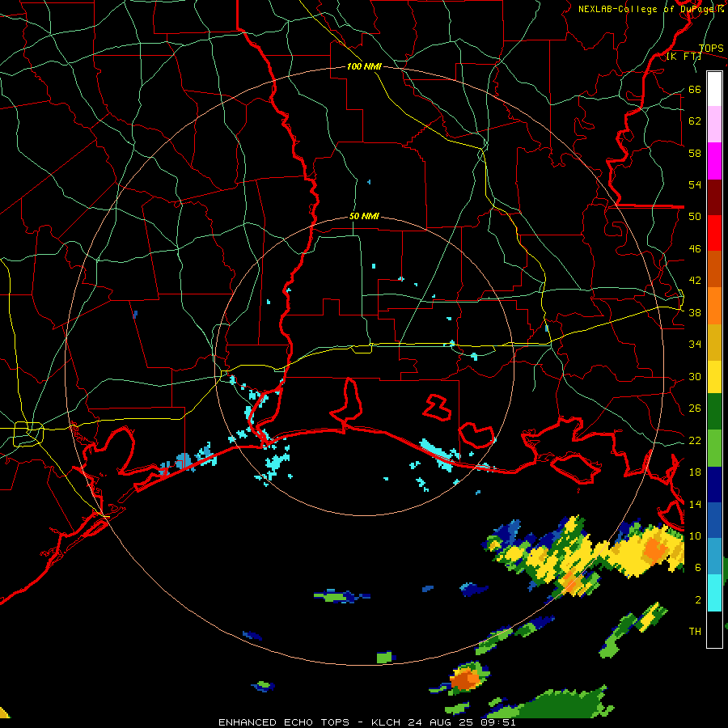Click the '46' legend value
This screenshot has height=728, width=728.
pos(695,249)
